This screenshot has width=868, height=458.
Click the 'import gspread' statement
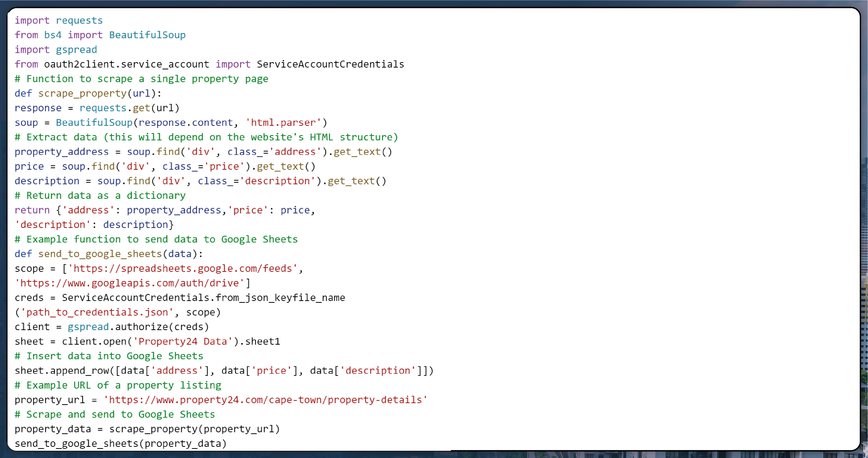pyautogui.click(x=56, y=49)
